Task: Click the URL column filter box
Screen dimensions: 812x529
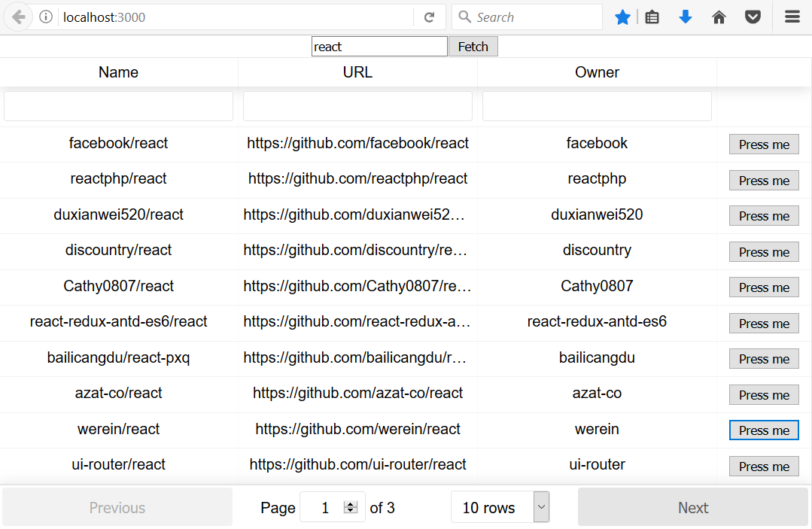Action: pos(358,106)
